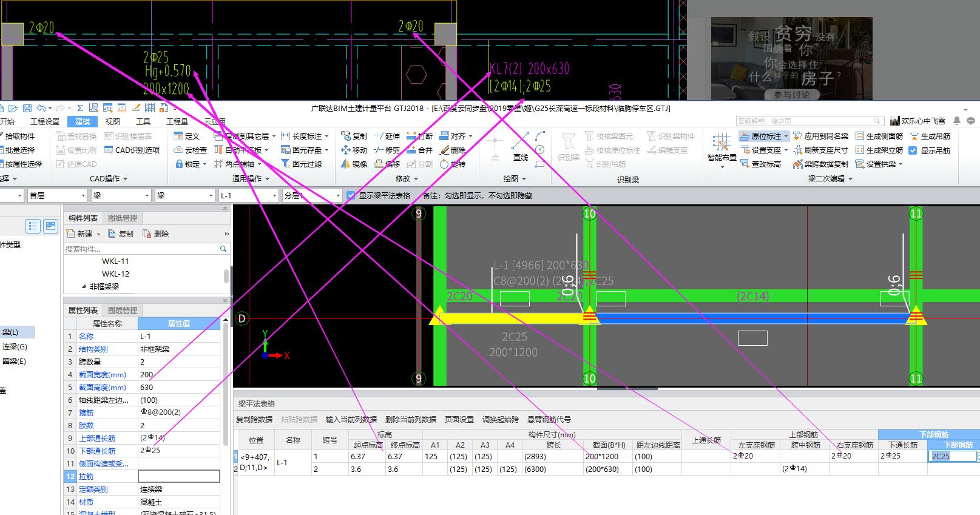Image resolution: width=980 pixels, height=515 pixels.
Task: Open file via quick access folder icon
Action: 13,108
